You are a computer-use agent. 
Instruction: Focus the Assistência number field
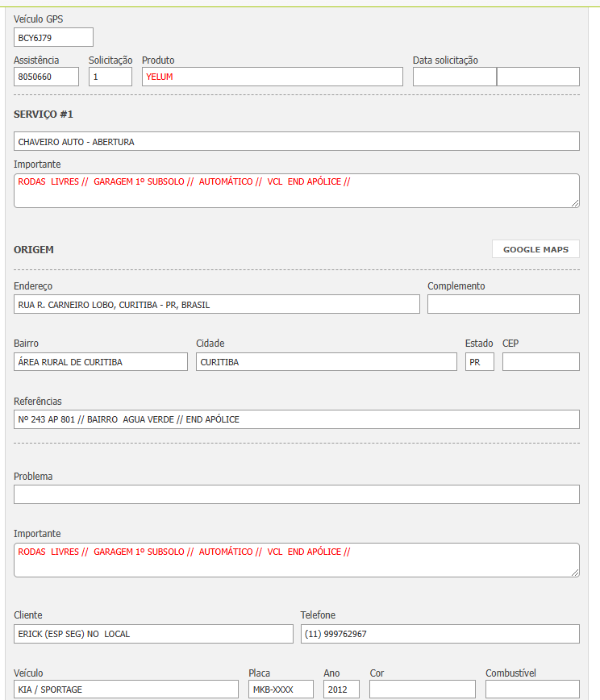46,77
